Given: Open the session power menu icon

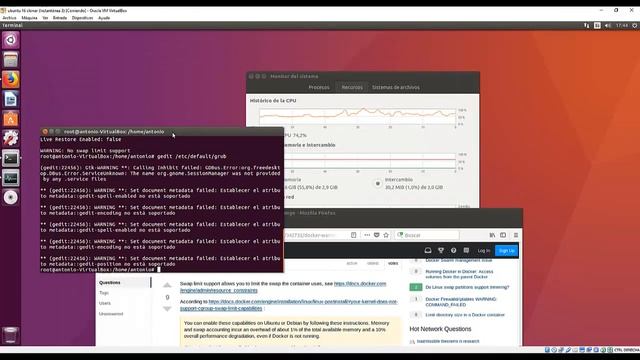Looking at the screenshot, I should 635,25.
